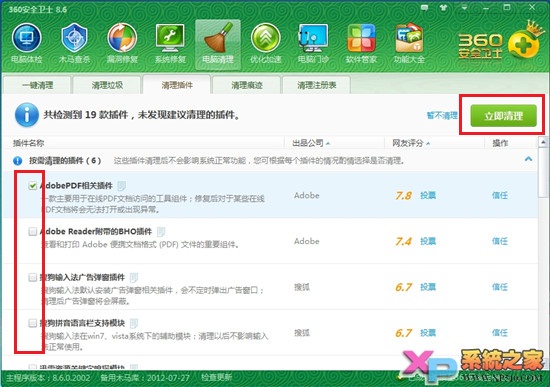Click the 7.8 rating value
This screenshot has width=550, height=387.
pos(404,195)
